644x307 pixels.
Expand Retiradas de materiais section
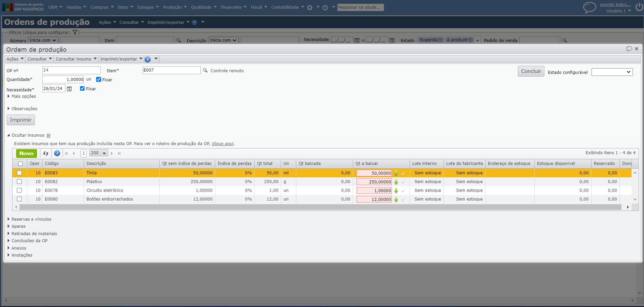[x=32, y=233]
